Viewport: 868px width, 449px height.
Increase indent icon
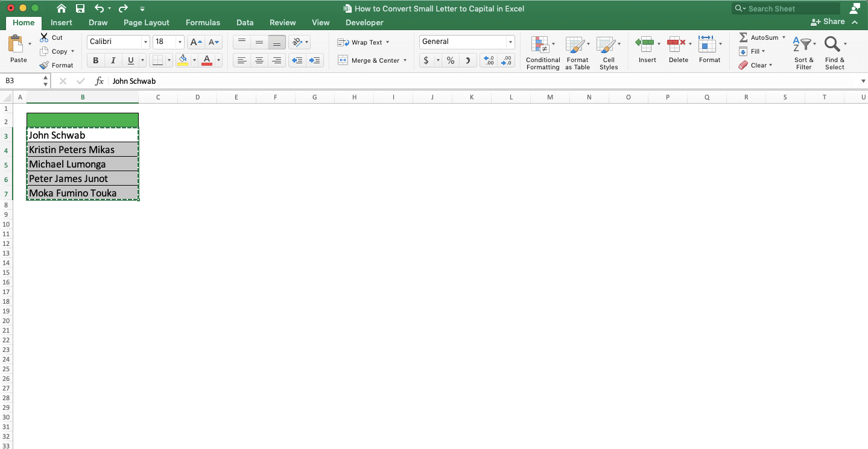(315, 60)
